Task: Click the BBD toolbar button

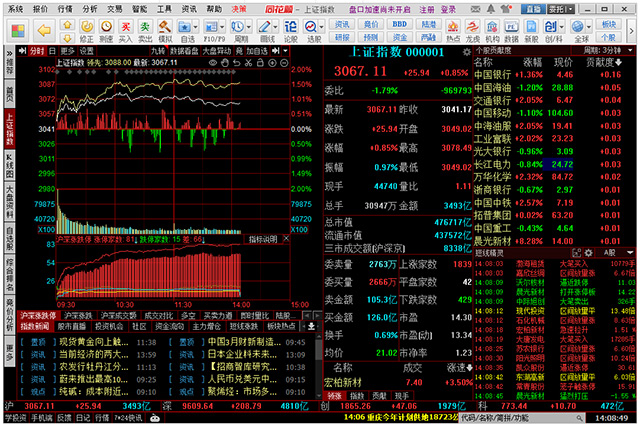Action: pos(399,21)
